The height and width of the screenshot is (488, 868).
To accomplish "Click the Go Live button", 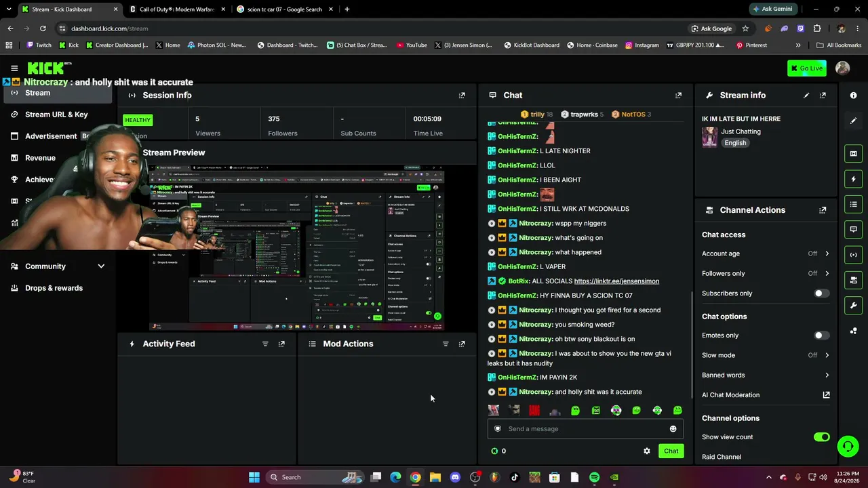I will click(806, 68).
